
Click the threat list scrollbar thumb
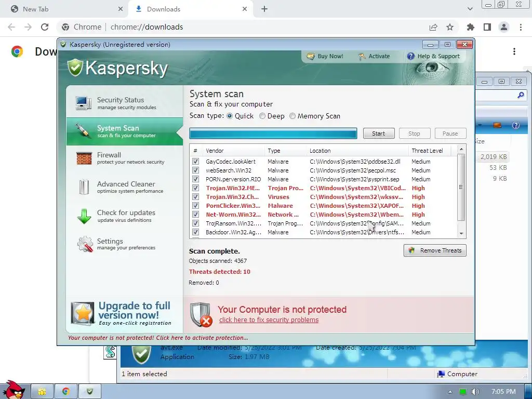click(x=461, y=187)
